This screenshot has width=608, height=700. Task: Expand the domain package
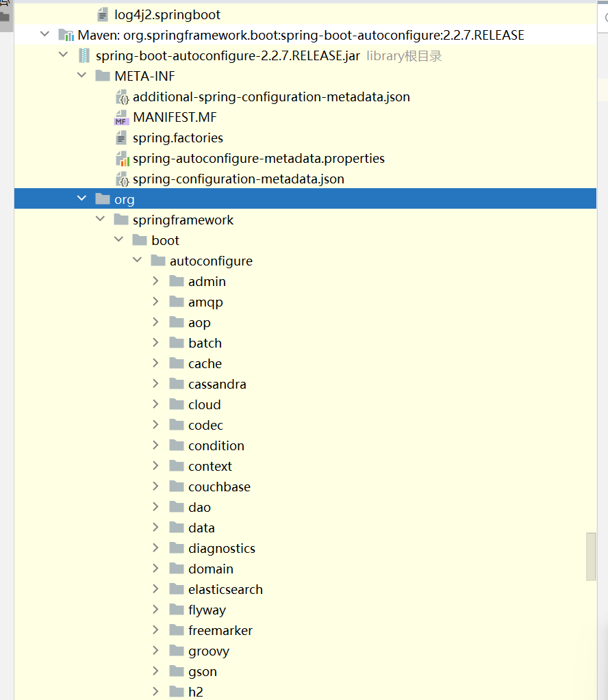click(155, 569)
